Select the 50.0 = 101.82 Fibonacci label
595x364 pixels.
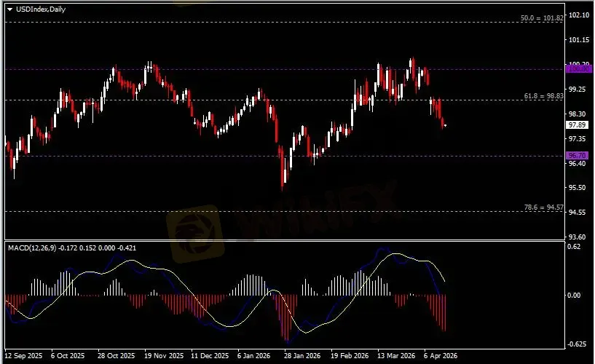coord(542,17)
